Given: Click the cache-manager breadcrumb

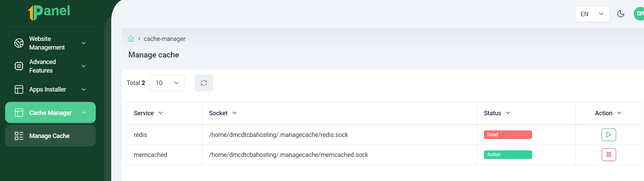Looking at the screenshot, I should click(x=164, y=39).
